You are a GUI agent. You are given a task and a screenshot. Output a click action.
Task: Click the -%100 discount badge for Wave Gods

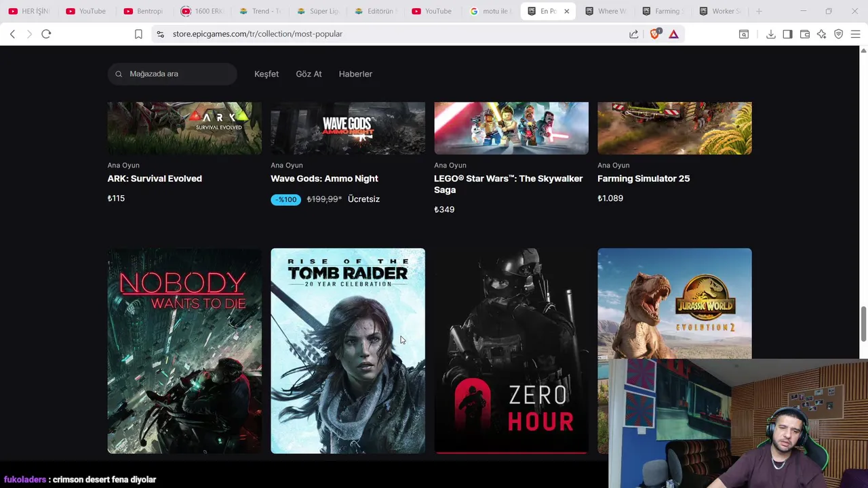pos(285,199)
